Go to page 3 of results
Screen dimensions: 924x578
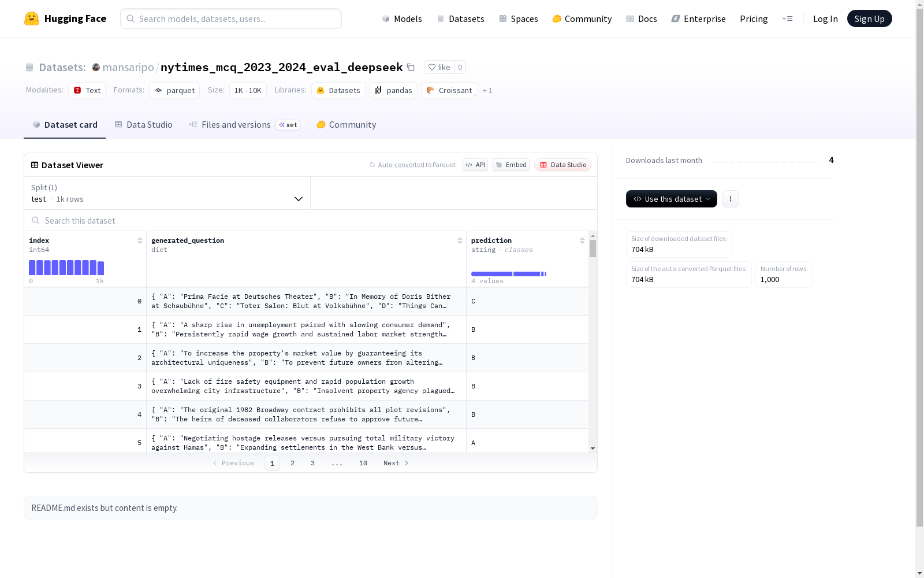pyautogui.click(x=313, y=463)
